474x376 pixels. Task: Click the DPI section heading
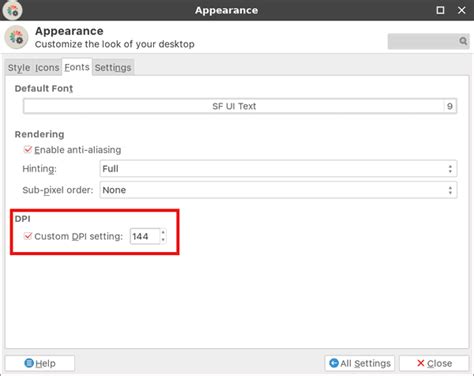[22, 219]
